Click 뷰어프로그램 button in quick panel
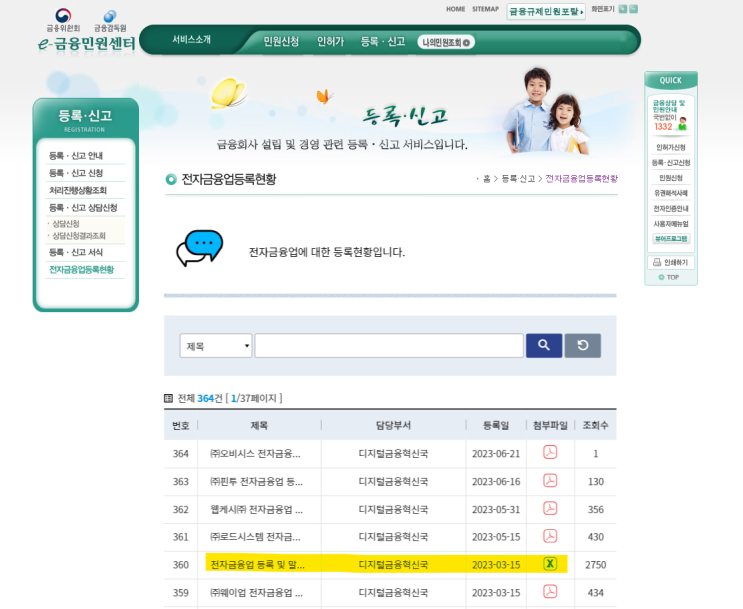743x609 pixels. click(x=671, y=239)
